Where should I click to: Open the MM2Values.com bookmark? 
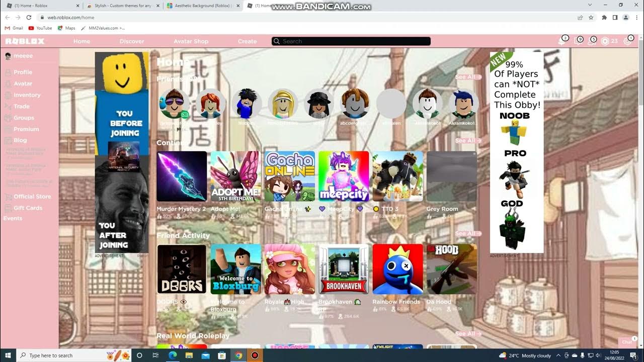(103, 28)
